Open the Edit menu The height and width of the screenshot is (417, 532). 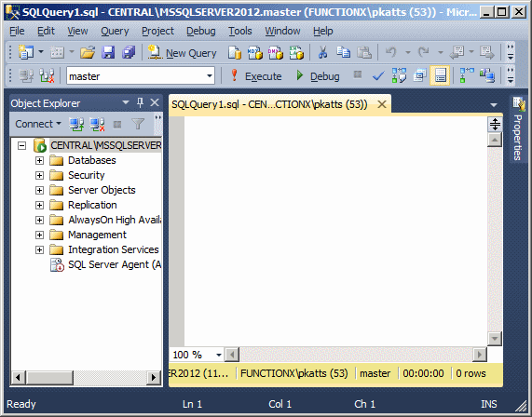pyautogui.click(x=46, y=32)
